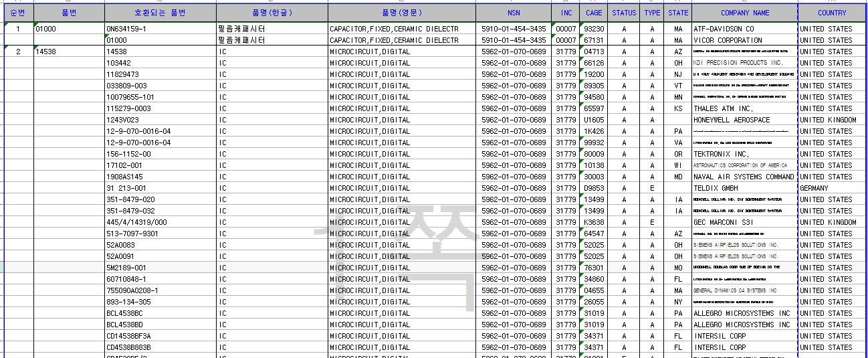This screenshot has width=868, height=358.
Task: Select CAGE code cell 1K426
Action: pyautogui.click(x=594, y=131)
